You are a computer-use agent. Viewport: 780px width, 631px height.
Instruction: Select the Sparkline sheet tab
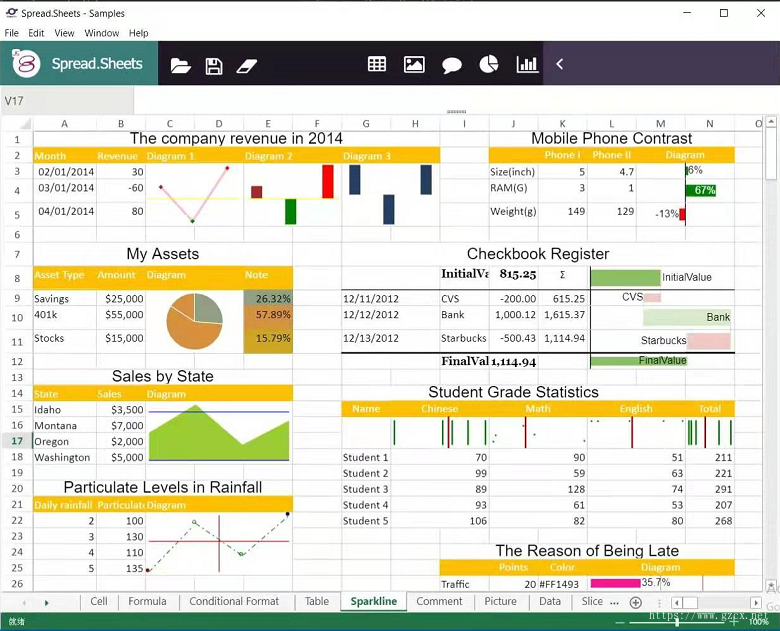click(x=374, y=601)
